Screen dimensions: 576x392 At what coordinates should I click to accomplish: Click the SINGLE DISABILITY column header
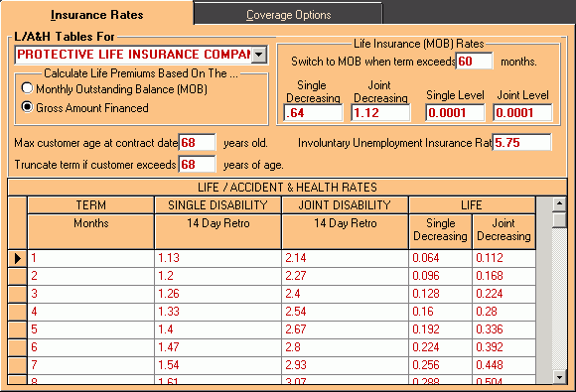tap(217, 204)
